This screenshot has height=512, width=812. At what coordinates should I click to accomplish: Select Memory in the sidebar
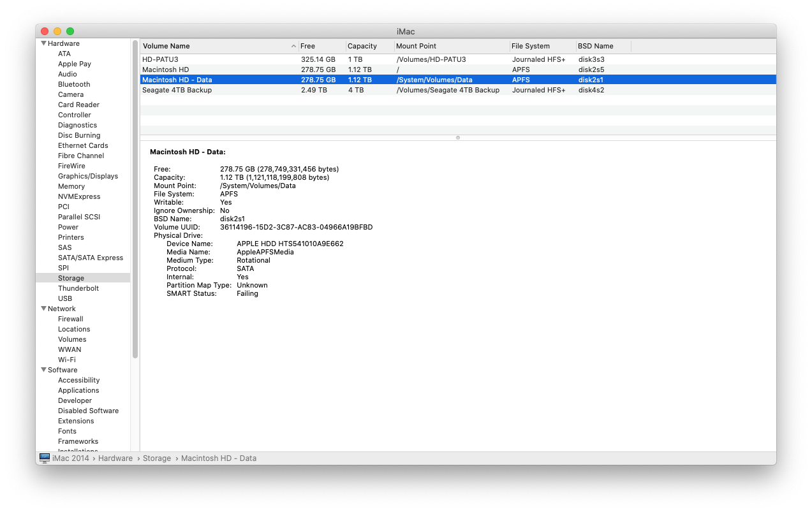click(x=71, y=186)
